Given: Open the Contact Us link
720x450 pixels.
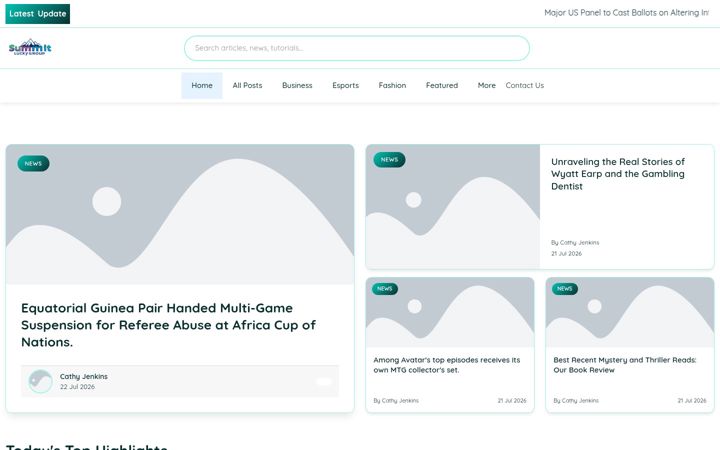Looking at the screenshot, I should [x=524, y=85].
